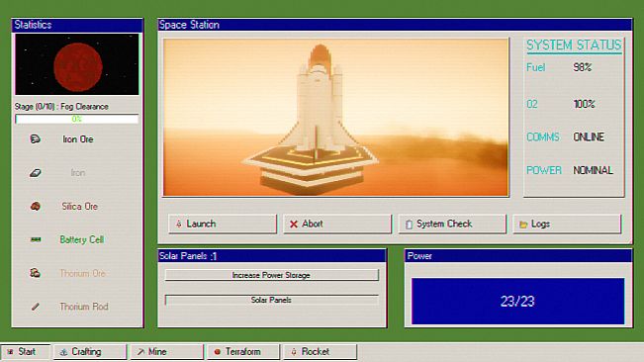Click the Iron Ore label
Screen dimensions: 644x362
tap(78, 139)
